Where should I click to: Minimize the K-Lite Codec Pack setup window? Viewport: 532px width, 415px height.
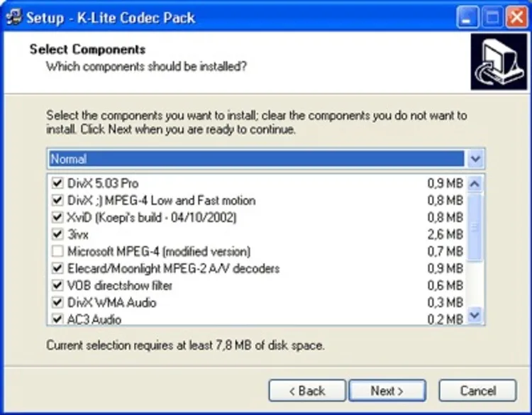point(467,17)
